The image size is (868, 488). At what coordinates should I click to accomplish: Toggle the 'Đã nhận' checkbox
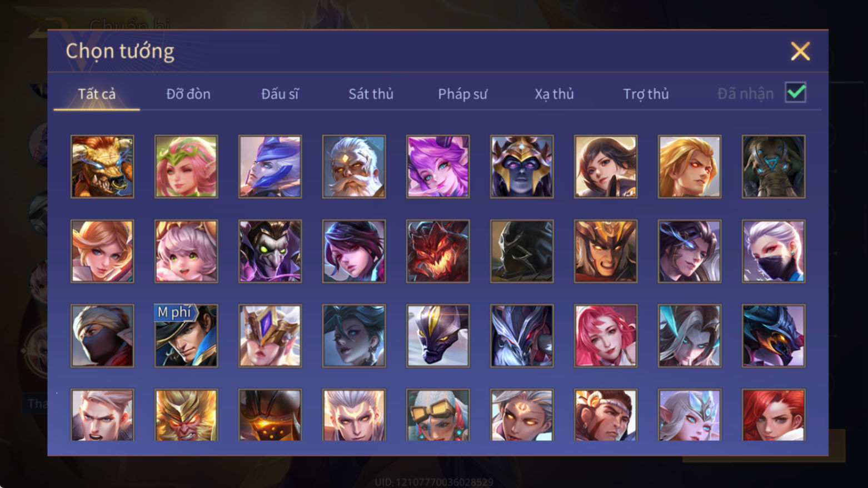pos(796,93)
